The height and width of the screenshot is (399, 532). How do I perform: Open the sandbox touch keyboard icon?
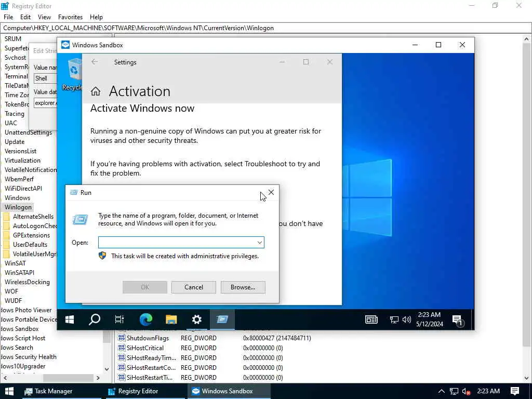point(371,320)
